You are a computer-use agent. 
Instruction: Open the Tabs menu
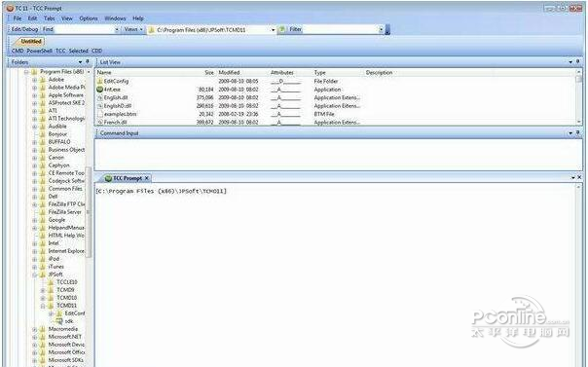[49, 18]
